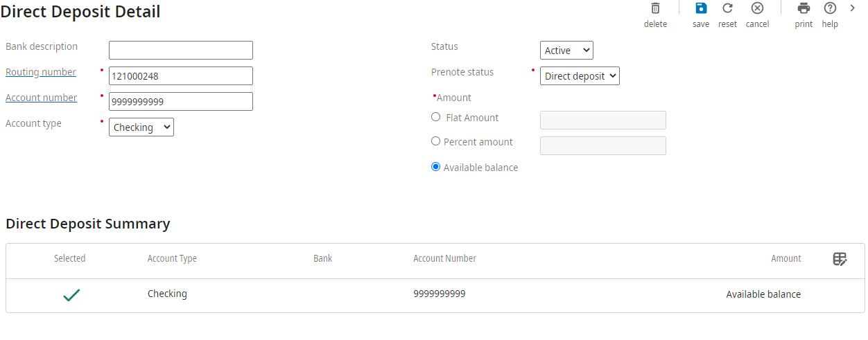The width and height of the screenshot is (868, 340).
Task: Open the Account type dropdown
Action: click(x=141, y=127)
